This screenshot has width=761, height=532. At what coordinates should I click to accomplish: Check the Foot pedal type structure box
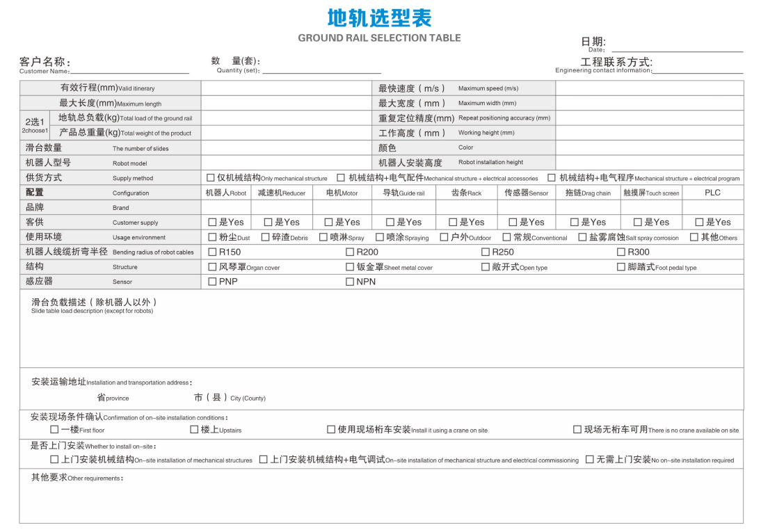click(x=621, y=267)
